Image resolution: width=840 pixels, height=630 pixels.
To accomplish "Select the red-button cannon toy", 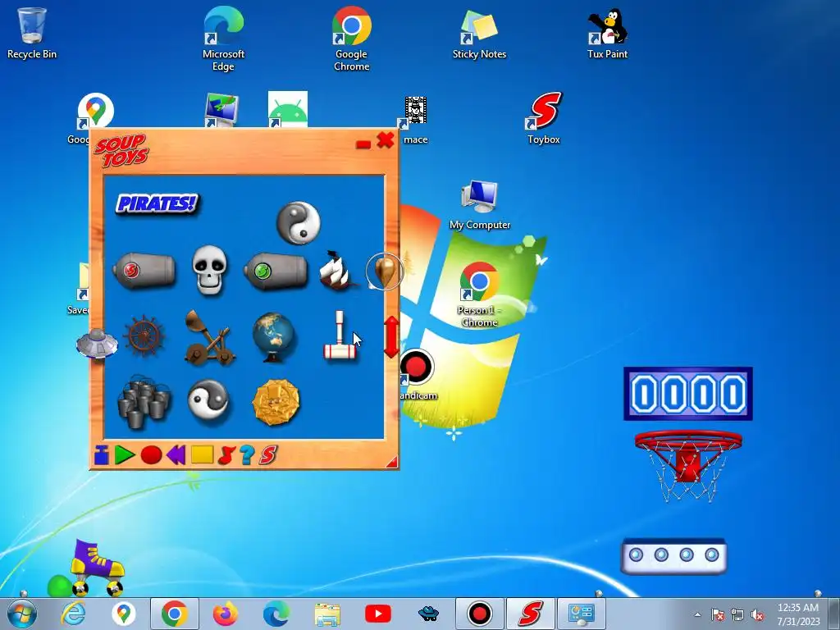I will click(x=144, y=271).
